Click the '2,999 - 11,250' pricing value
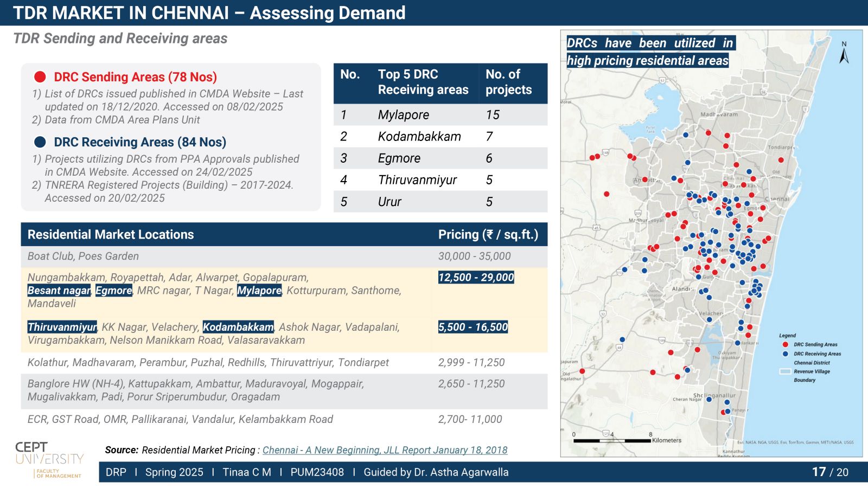The width and height of the screenshot is (868, 488). point(471,362)
